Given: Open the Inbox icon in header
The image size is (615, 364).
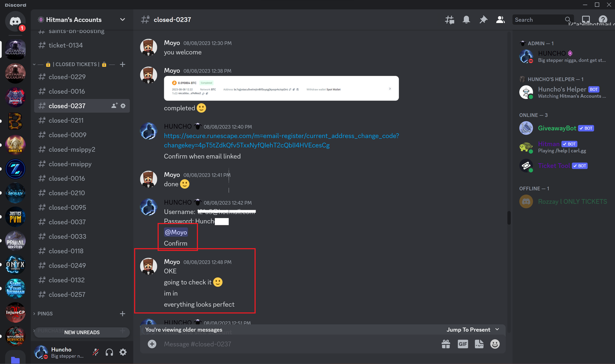Looking at the screenshot, I should coord(586,20).
